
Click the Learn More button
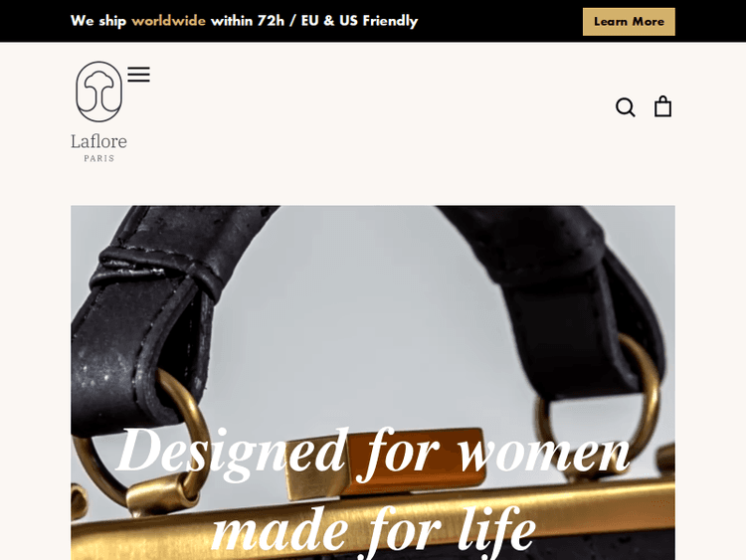(x=629, y=22)
